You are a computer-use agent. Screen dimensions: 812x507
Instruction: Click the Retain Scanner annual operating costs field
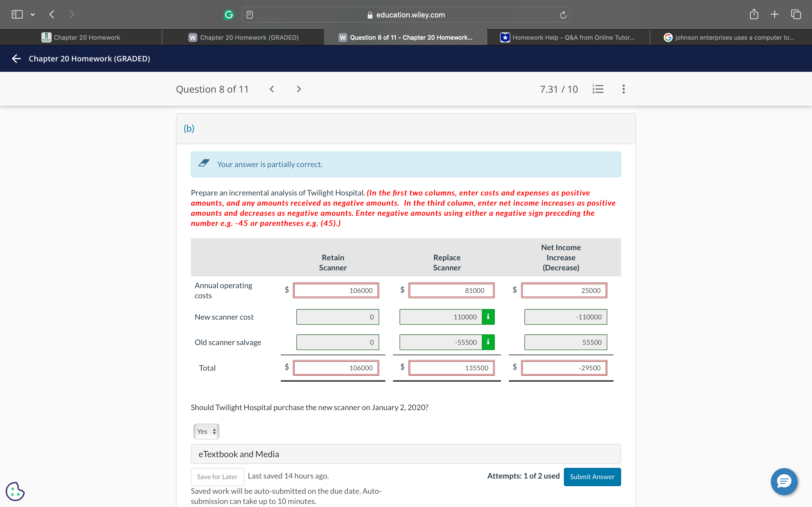click(x=336, y=290)
